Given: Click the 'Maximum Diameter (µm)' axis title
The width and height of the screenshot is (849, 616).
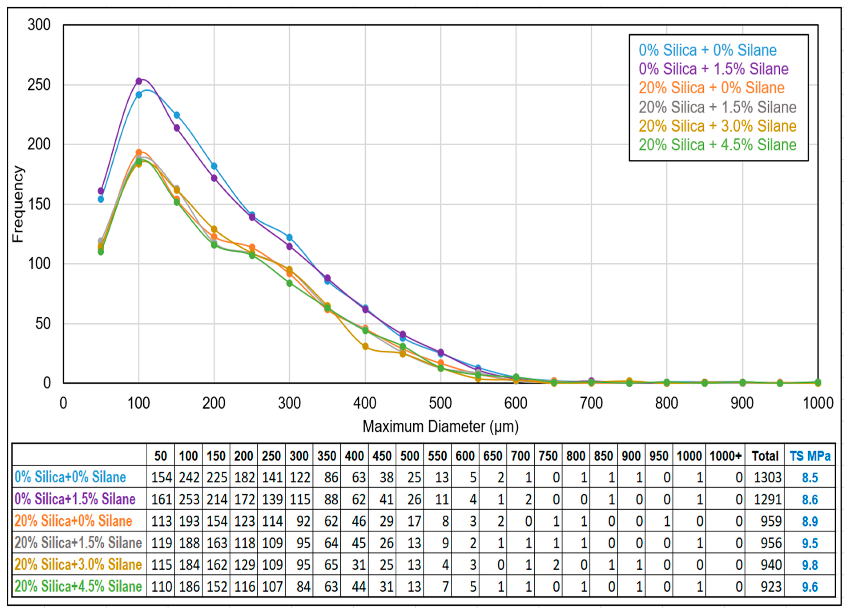Looking at the screenshot, I should (x=441, y=427).
